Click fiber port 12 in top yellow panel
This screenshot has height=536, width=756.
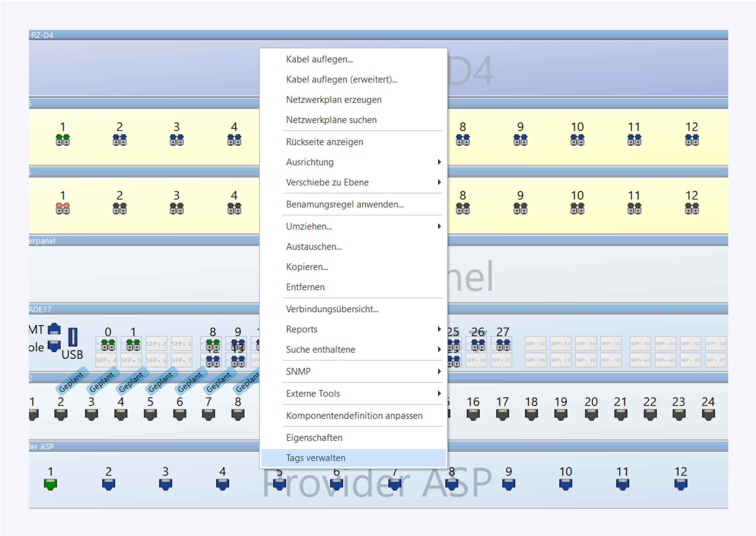[x=692, y=140]
